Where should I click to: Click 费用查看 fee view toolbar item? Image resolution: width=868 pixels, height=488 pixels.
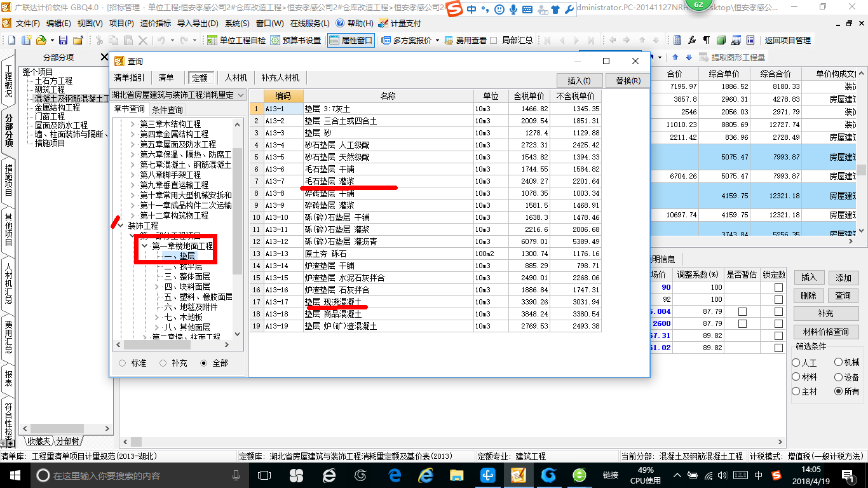(x=465, y=40)
